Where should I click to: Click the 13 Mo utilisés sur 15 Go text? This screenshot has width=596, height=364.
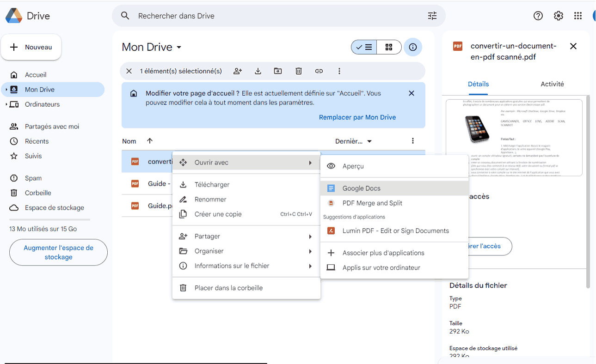click(43, 229)
